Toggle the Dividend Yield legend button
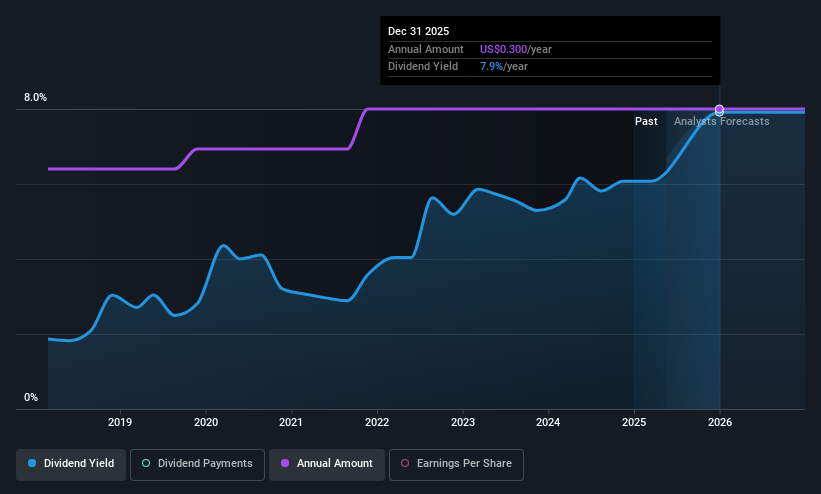Screen dimensions: 821x494 point(71,465)
